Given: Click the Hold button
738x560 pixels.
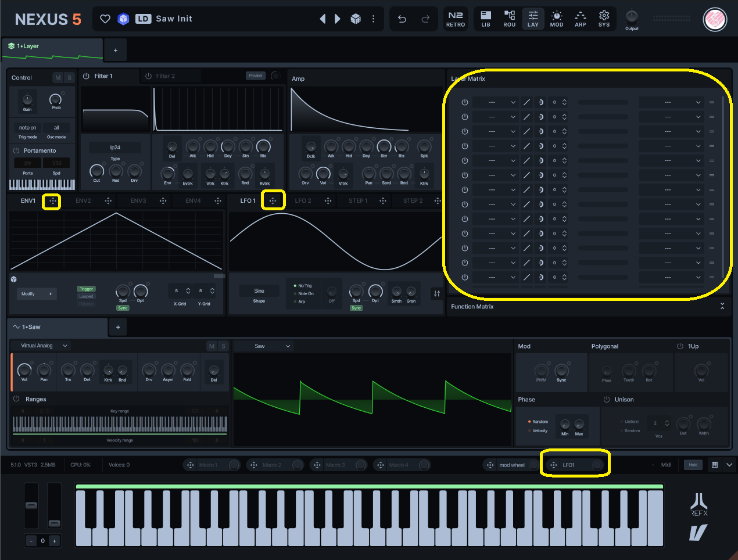Looking at the screenshot, I should pyautogui.click(x=693, y=465).
